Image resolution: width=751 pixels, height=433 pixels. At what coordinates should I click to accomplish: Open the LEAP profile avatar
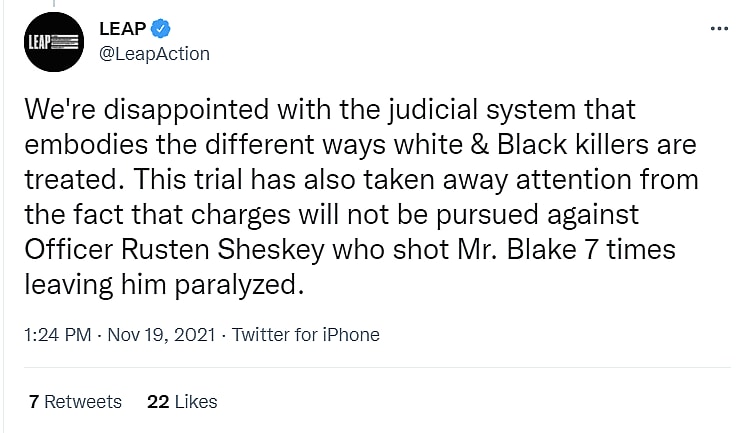coord(52,41)
